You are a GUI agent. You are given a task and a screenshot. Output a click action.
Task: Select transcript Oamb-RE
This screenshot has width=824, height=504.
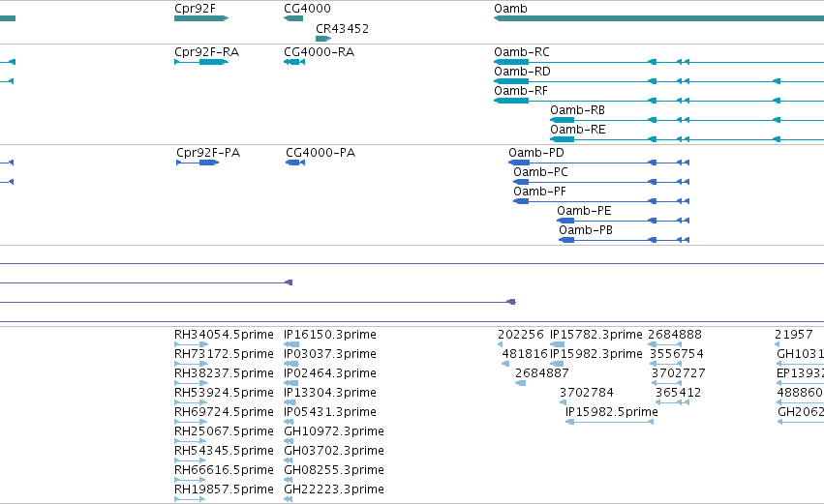(x=687, y=139)
